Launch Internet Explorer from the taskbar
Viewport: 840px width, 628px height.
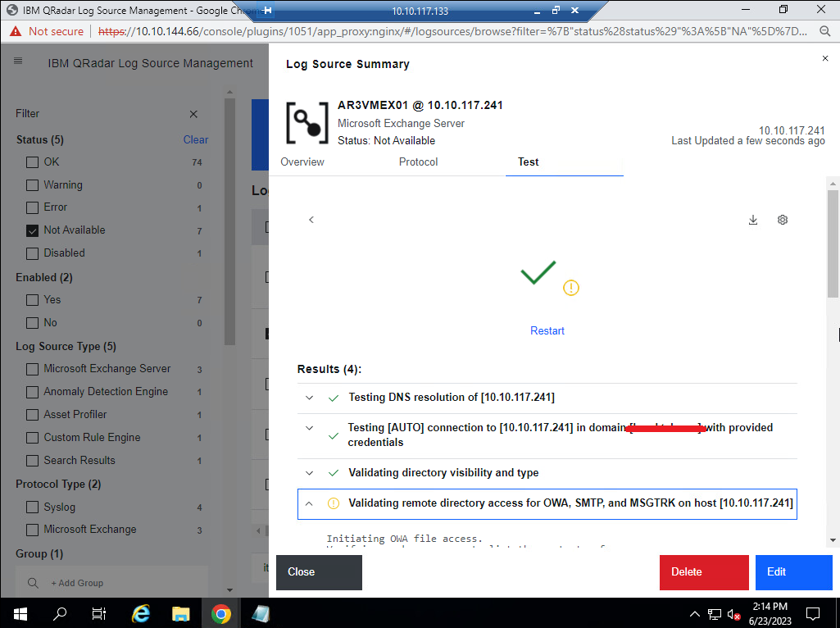click(x=140, y=613)
